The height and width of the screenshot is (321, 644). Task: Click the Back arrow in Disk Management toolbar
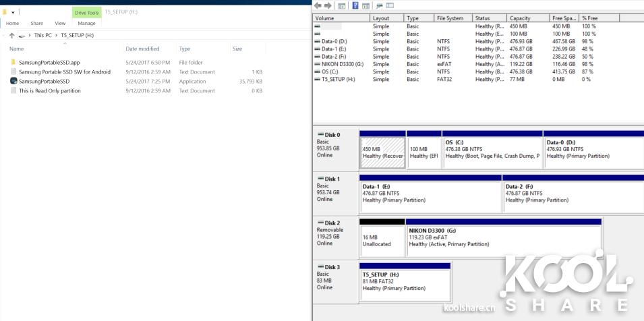318,6
